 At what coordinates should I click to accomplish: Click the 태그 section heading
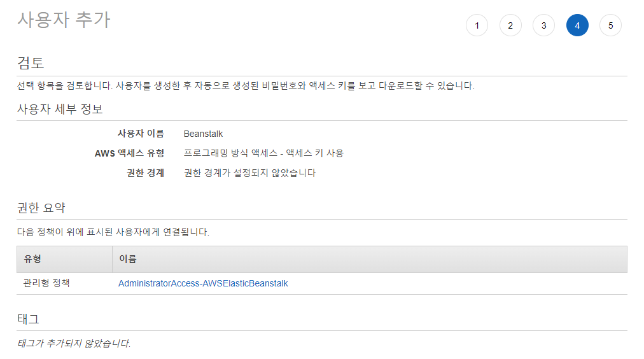pos(28,319)
